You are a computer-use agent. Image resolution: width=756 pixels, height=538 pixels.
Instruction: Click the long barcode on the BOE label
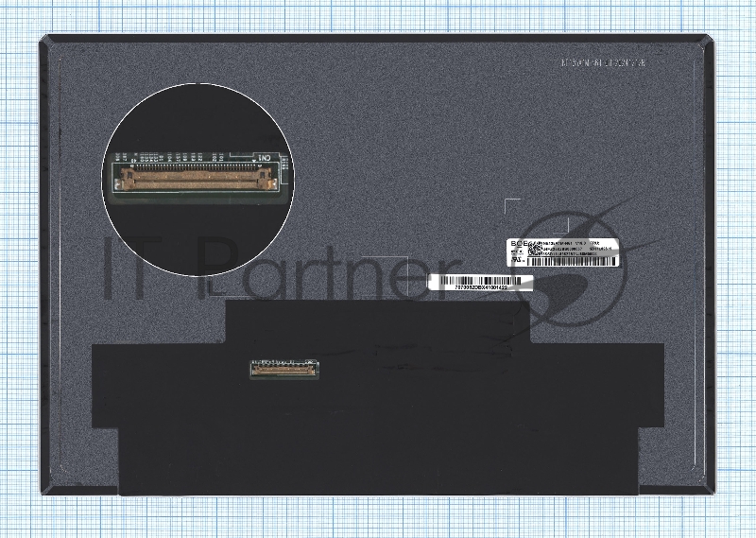[573, 262]
